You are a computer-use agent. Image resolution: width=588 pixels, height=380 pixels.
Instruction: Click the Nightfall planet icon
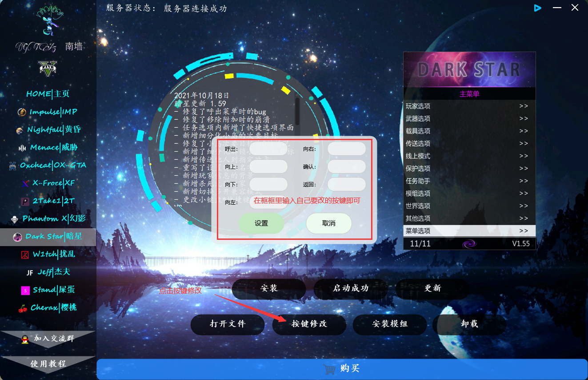point(19,130)
